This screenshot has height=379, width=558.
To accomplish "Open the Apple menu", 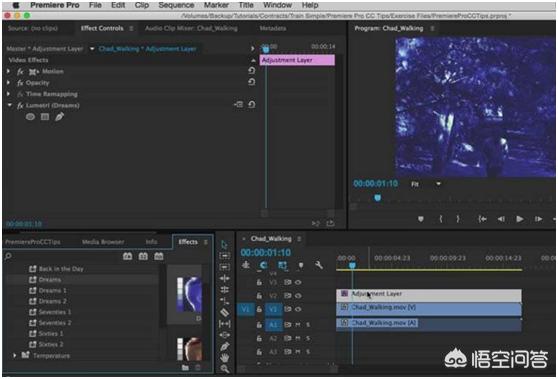I will point(16,5).
